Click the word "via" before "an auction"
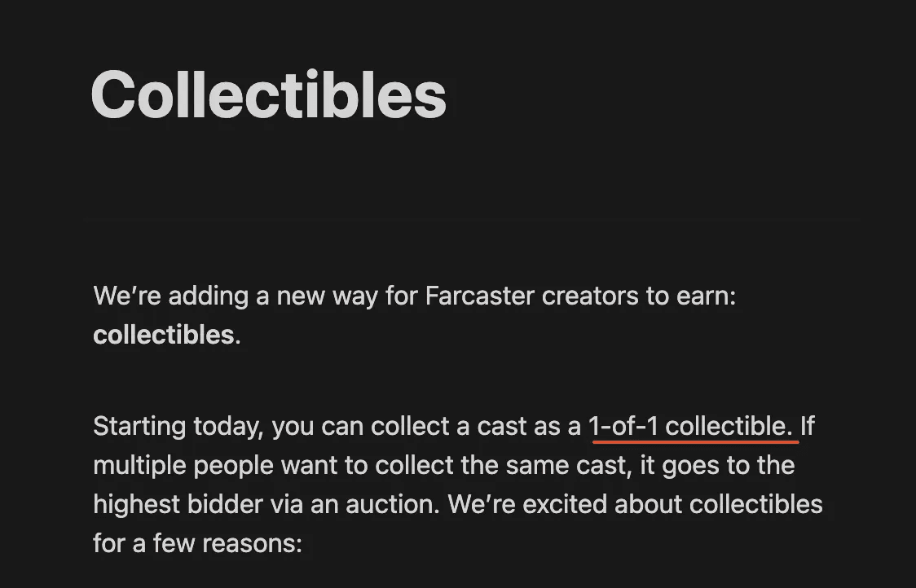The image size is (916, 588). tap(286, 504)
